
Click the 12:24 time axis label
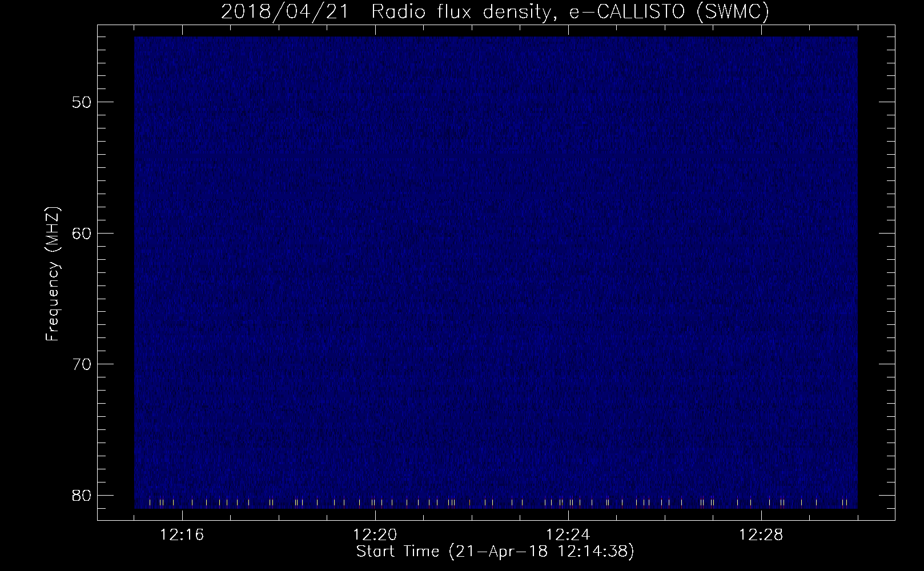568,535
